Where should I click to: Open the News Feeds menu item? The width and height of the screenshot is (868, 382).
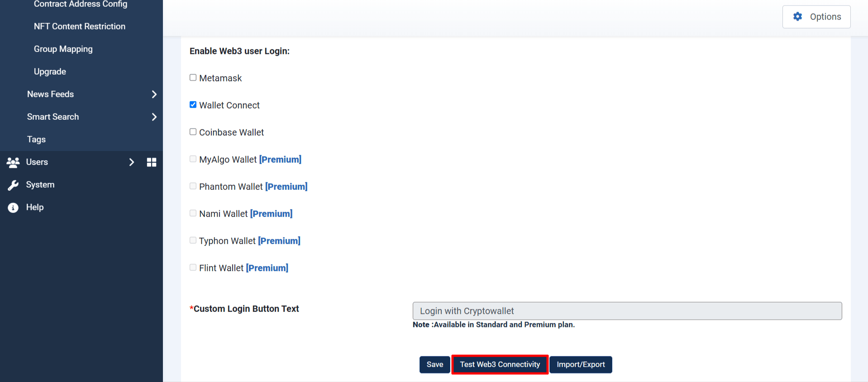pos(50,94)
